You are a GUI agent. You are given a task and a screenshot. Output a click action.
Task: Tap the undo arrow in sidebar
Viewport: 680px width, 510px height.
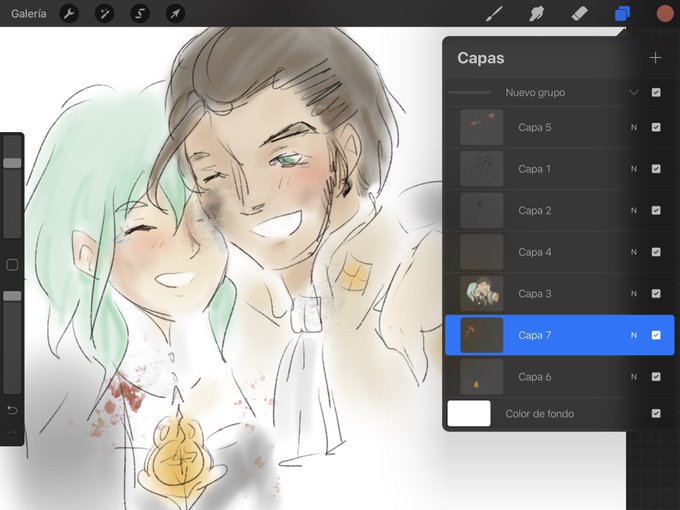click(x=12, y=410)
